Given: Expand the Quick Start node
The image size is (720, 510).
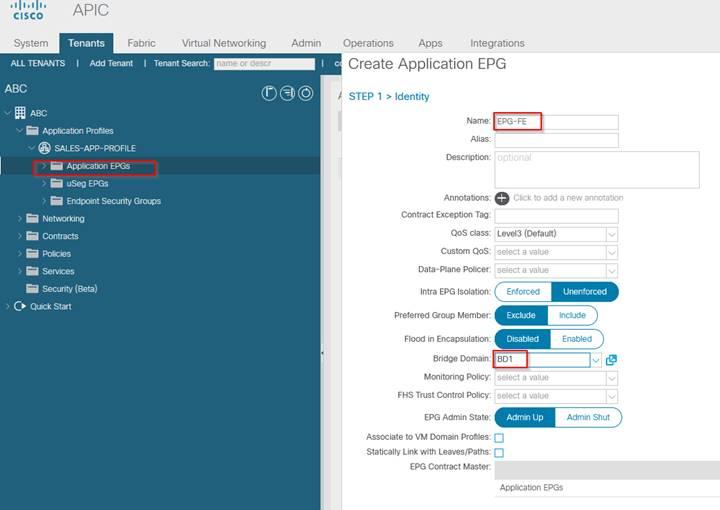Looking at the screenshot, I should coord(7,306).
